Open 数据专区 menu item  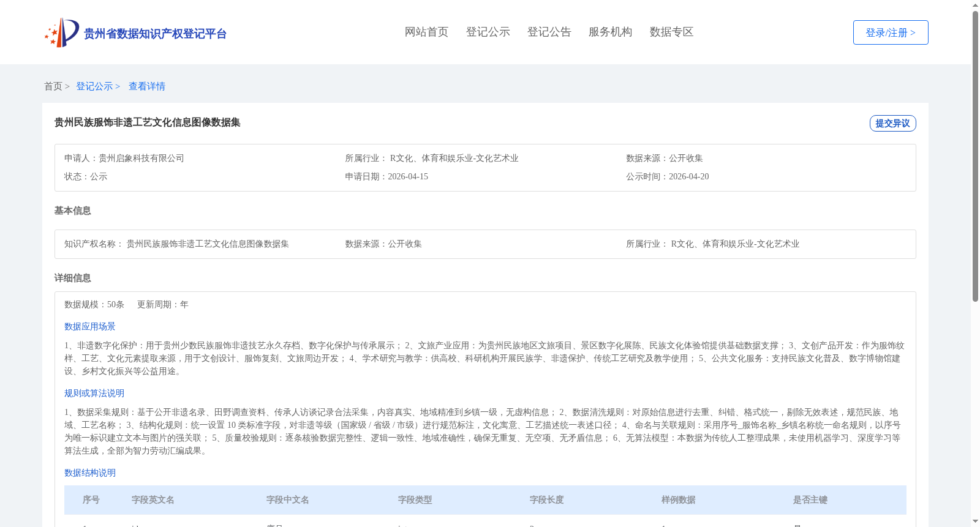(671, 32)
